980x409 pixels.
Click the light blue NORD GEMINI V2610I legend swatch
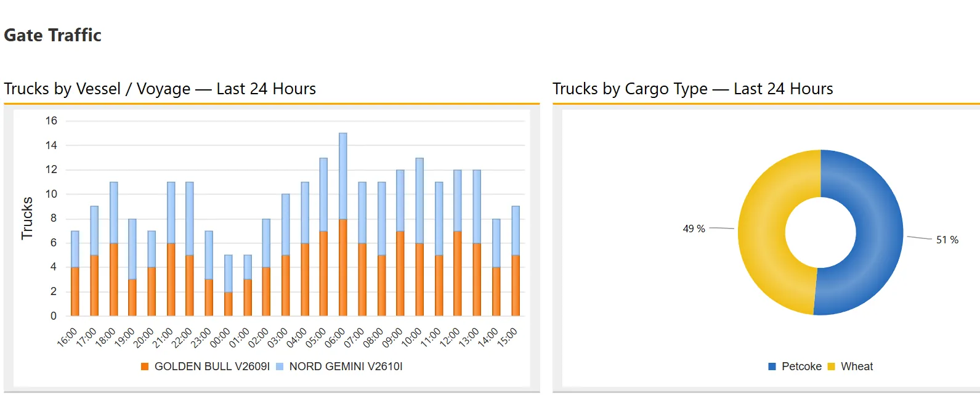click(280, 366)
